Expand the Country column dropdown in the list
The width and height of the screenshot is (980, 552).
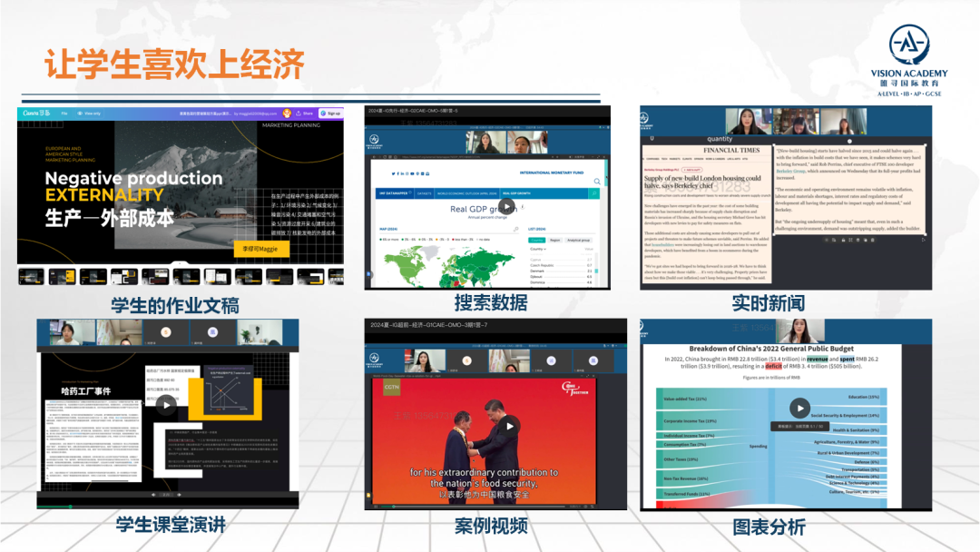(538, 250)
